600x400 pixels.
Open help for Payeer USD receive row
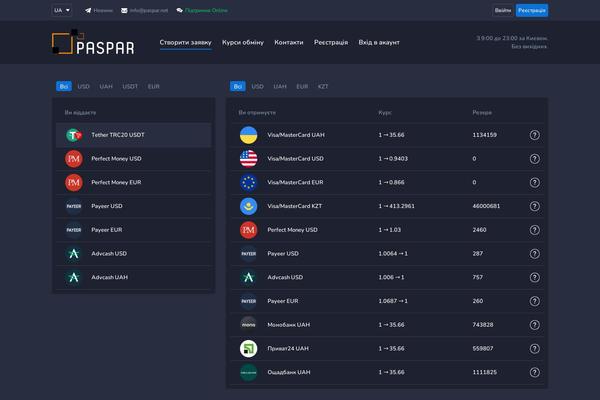535,254
